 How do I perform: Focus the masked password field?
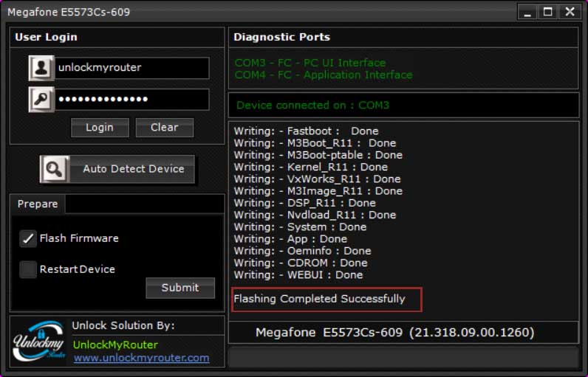(132, 99)
